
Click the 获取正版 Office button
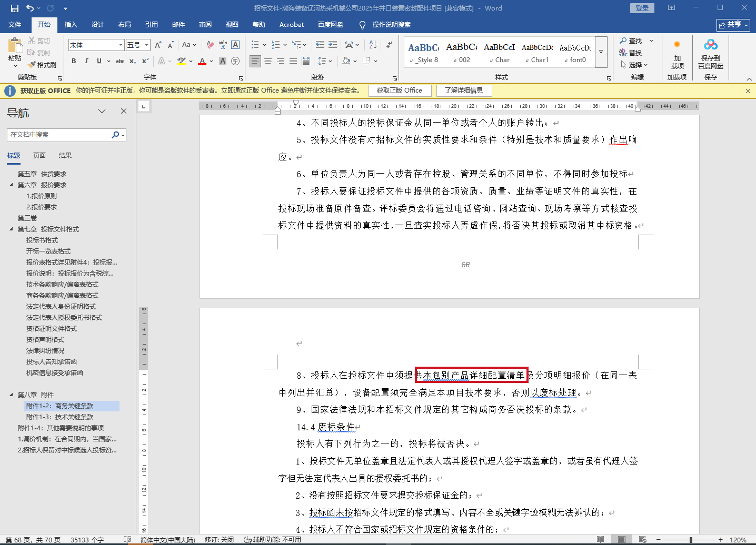399,90
